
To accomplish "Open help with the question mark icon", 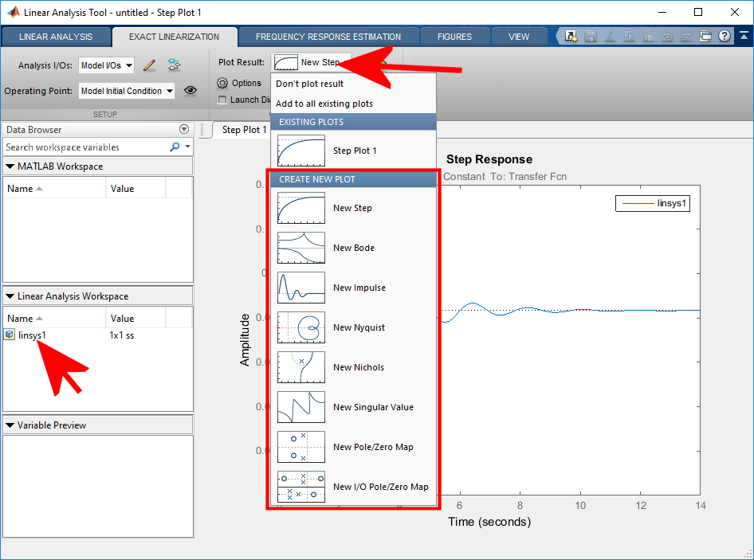I will (725, 36).
